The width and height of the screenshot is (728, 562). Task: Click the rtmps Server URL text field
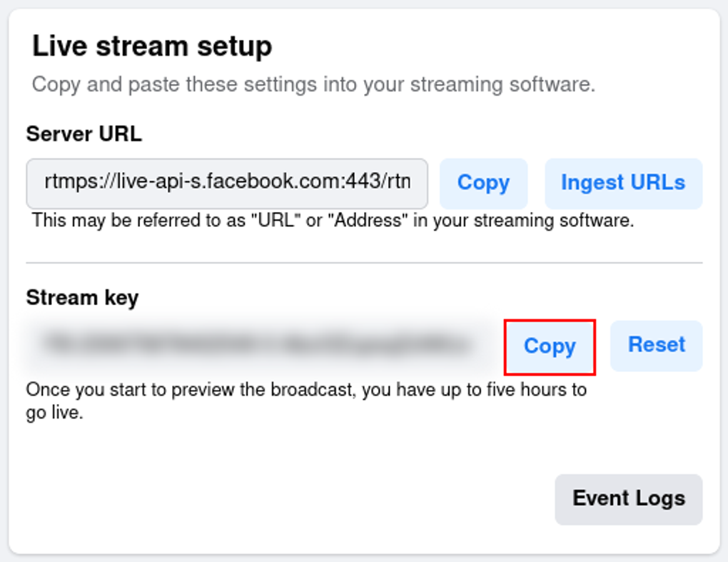click(227, 184)
